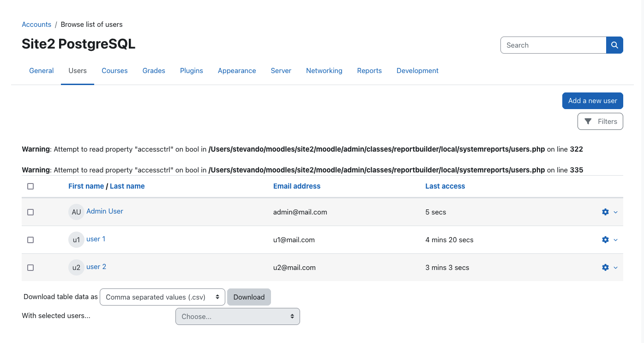Follow the Accounts breadcrumb link

click(36, 24)
